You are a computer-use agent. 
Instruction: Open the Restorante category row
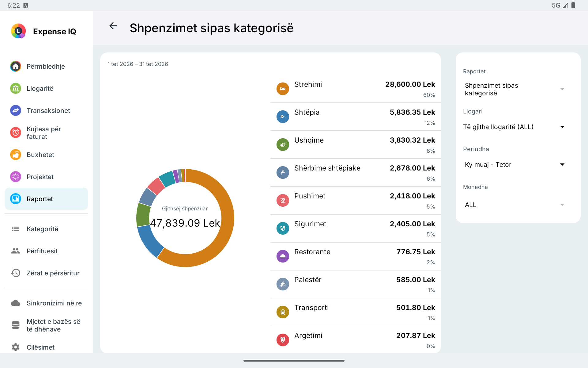[x=356, y=256]
